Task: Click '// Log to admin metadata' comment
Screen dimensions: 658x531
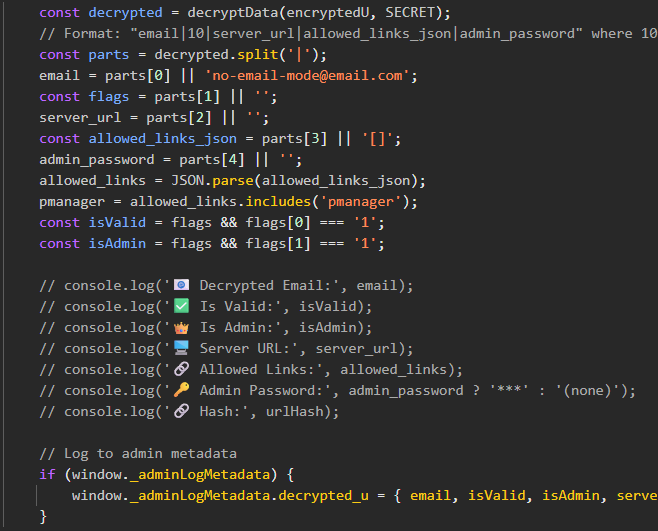Action: (x=138, y=453)
